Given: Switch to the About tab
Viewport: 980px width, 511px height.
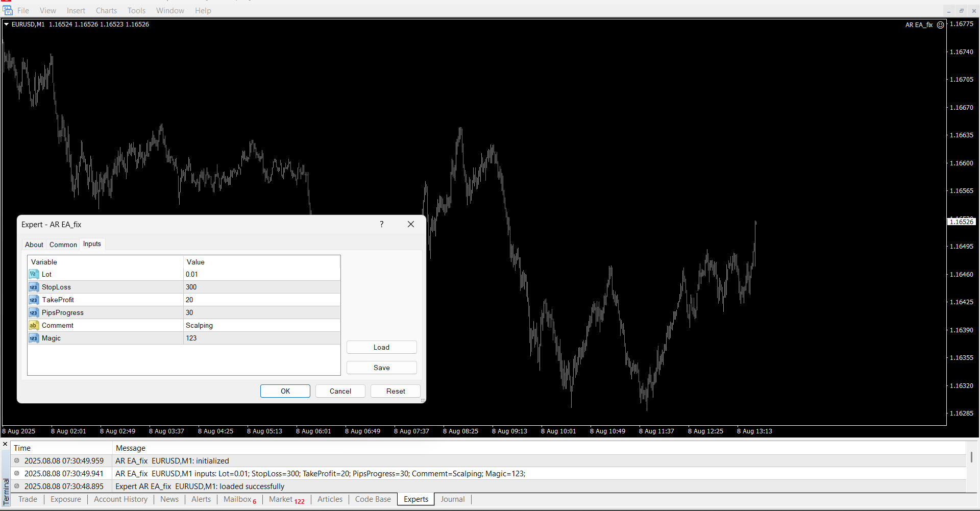Looking at the screenshot, I should [34, 245].
